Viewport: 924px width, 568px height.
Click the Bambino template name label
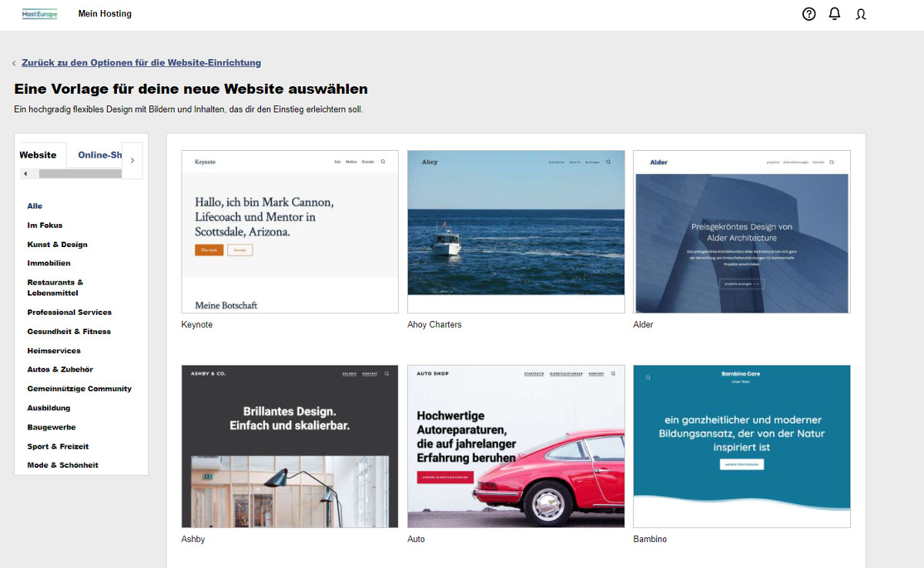point(650,540)
